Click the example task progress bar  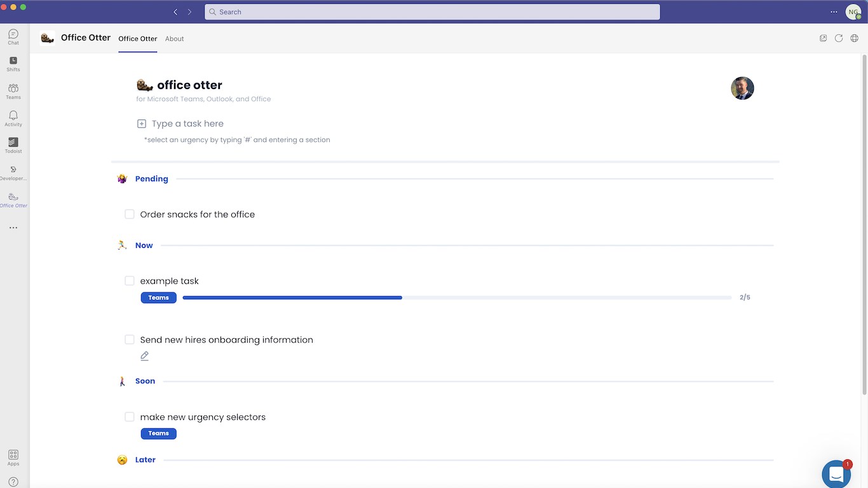[x=457, y=297]
